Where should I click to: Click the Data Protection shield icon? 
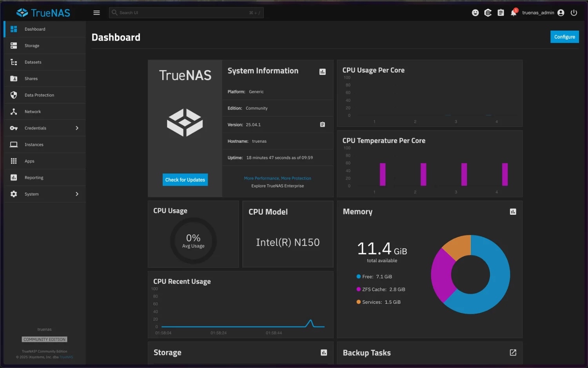pos(14,95)
